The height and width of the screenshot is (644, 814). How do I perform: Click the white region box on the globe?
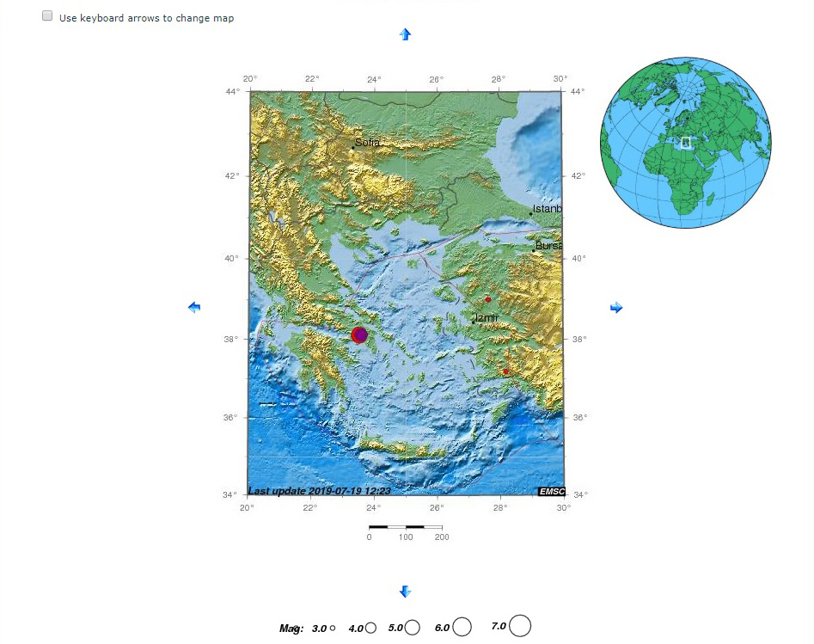coord(686,143)
